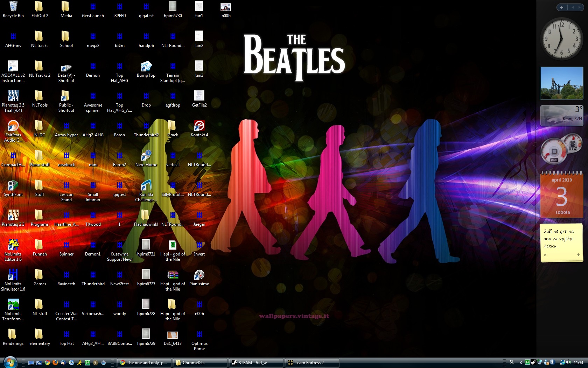Add a gadget with sidebar plus button
Screen dimensions: 588x368
562,7
